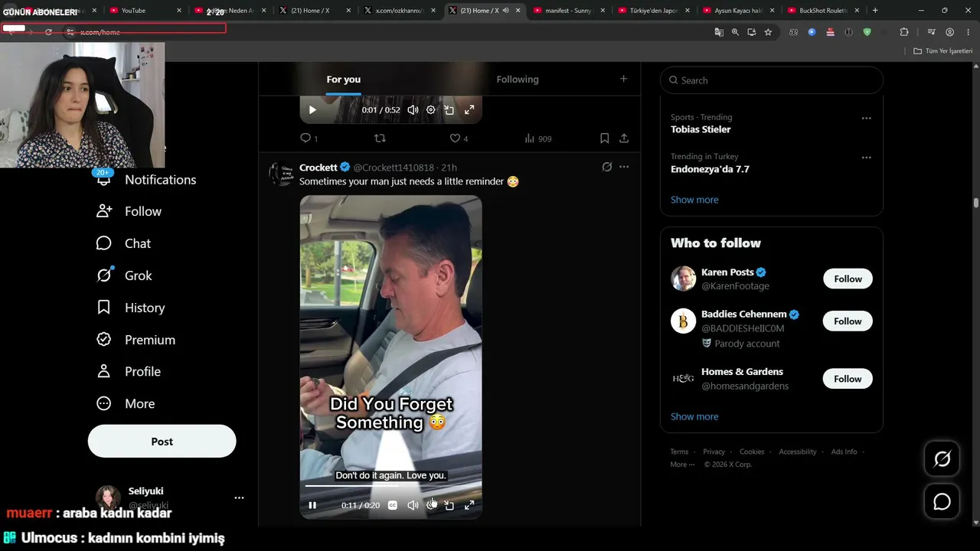The image size is (980, 551).
Task: Open the Privacy footer link
Action: [x=714, y=452]
